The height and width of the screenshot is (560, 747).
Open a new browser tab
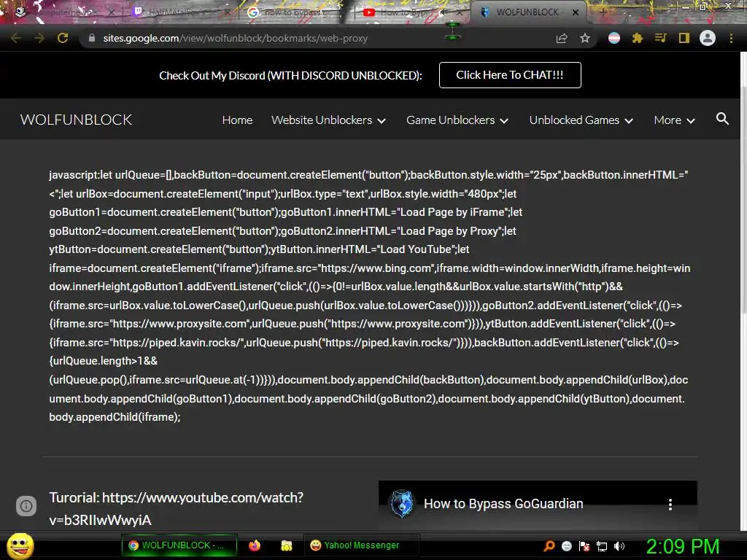(603, 12)
